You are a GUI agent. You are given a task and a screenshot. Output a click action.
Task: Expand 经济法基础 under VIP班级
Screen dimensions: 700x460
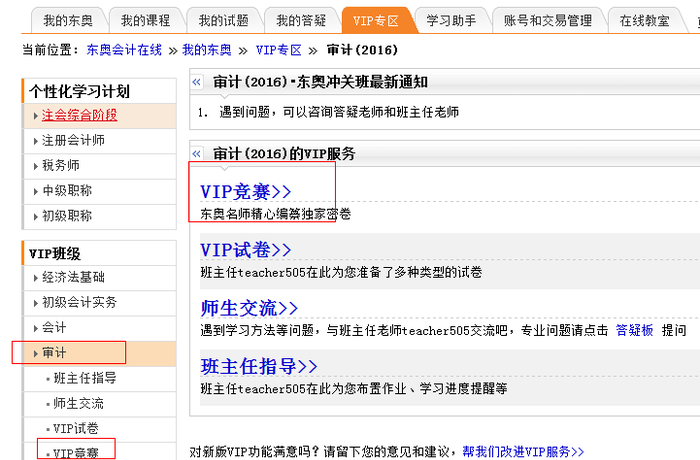click(x=72, y=277)
